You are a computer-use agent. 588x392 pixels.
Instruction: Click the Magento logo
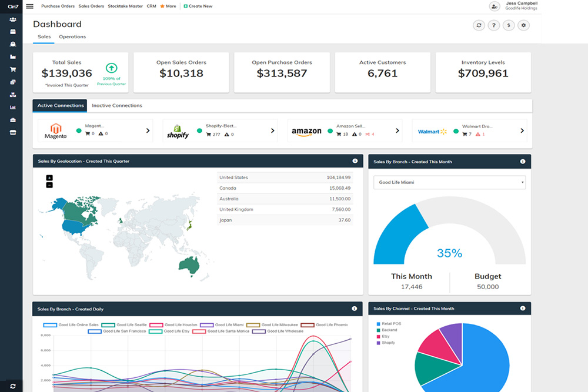[55, 131]
